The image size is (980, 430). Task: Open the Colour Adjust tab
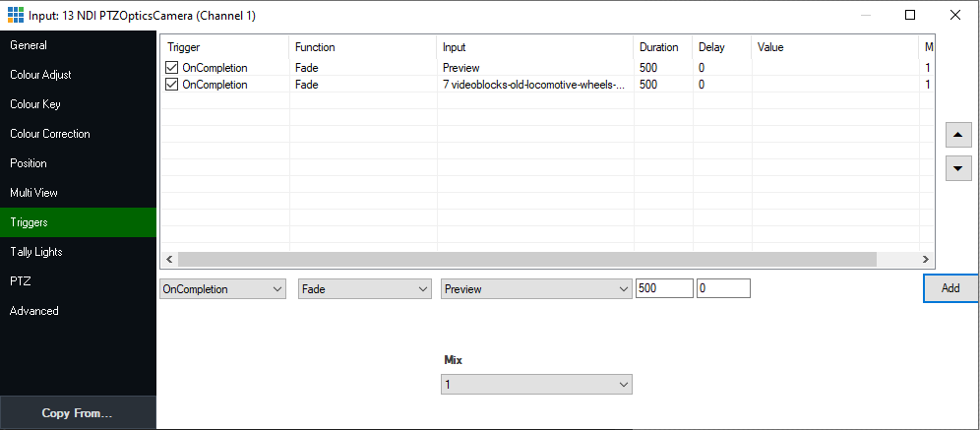pos(78,75)
